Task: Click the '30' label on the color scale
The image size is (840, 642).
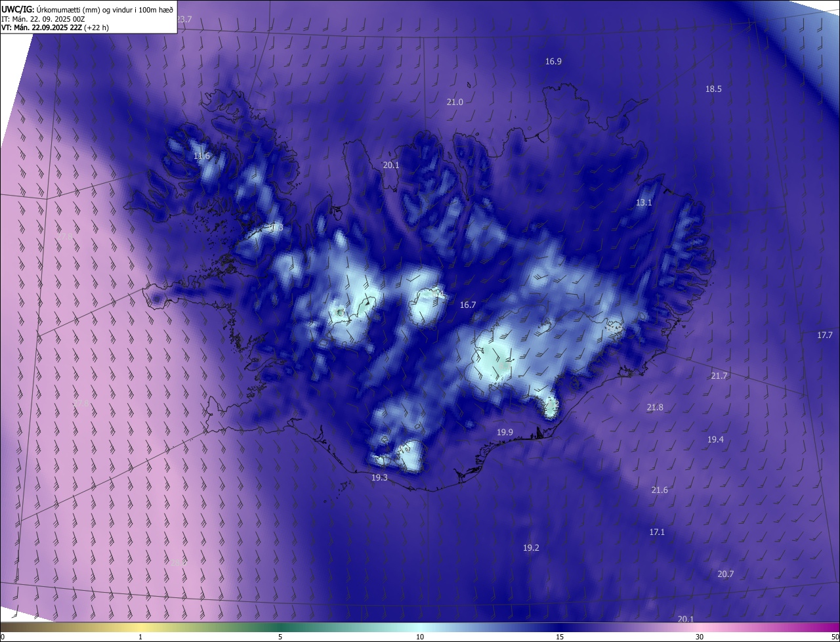Action: (x=700, y=637)
